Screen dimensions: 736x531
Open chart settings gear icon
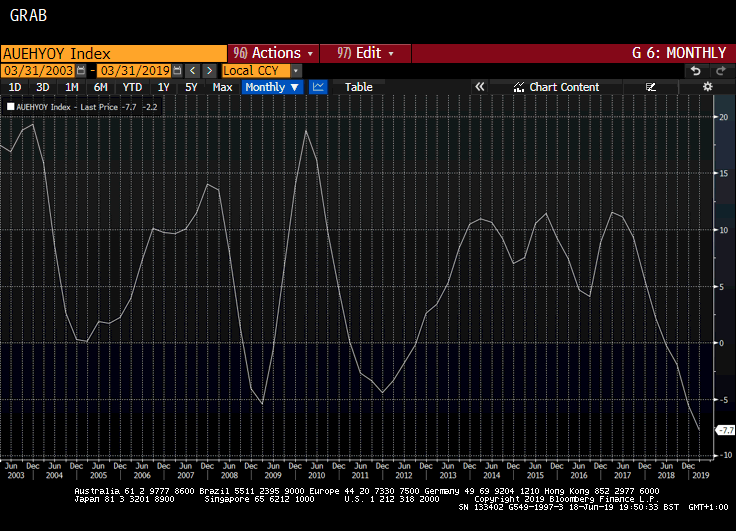(x=707, y=87)
